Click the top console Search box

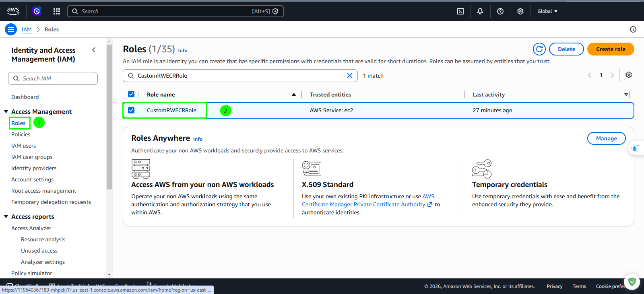pos(175,11)
